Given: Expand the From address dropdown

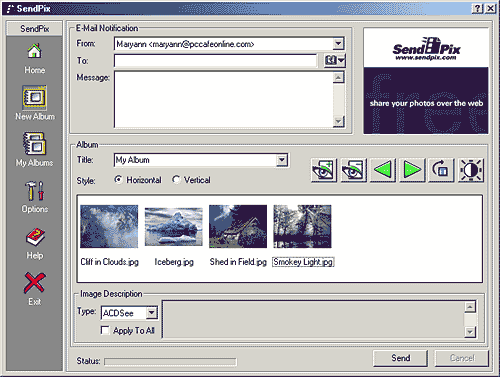Looking at the screenshot, I should click(338, 44).
